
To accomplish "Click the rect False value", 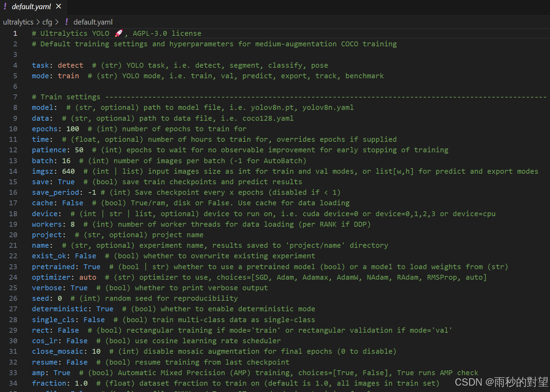I will click(68, 330).
